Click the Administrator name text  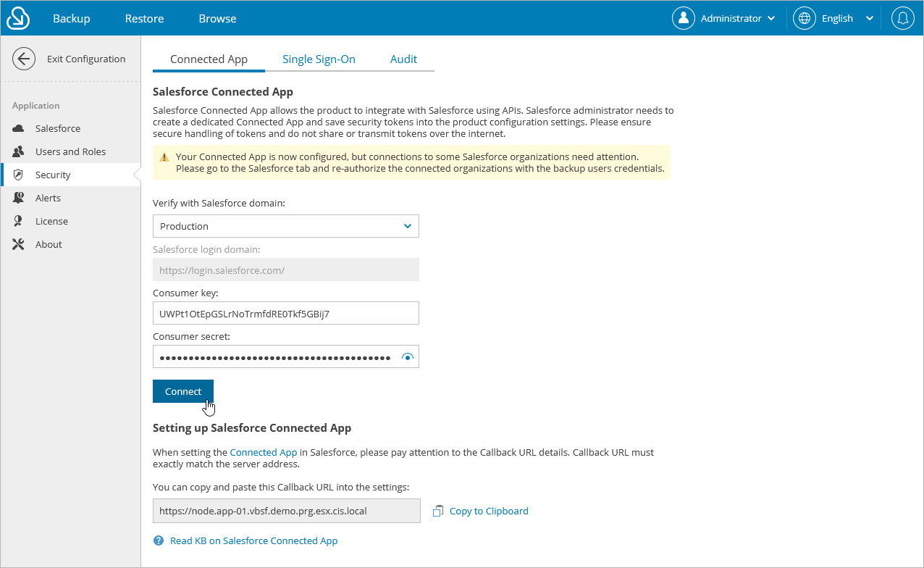click(x=731, y=18)
